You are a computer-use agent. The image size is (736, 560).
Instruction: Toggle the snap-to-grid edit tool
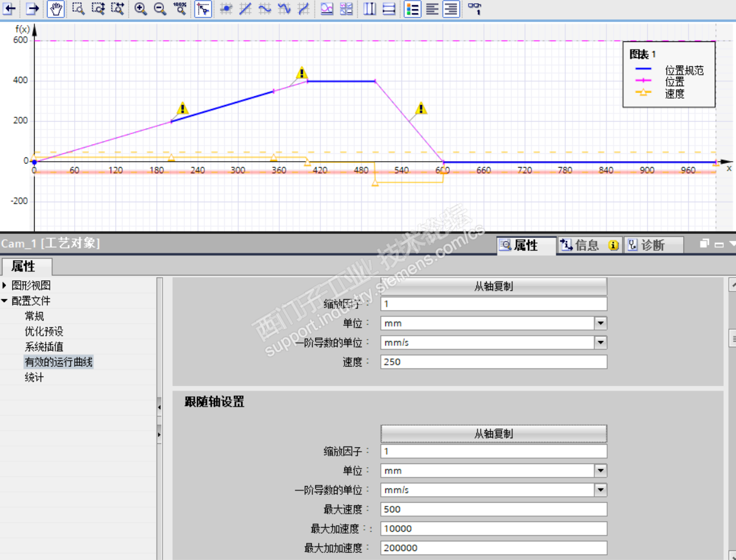point(203,8)
